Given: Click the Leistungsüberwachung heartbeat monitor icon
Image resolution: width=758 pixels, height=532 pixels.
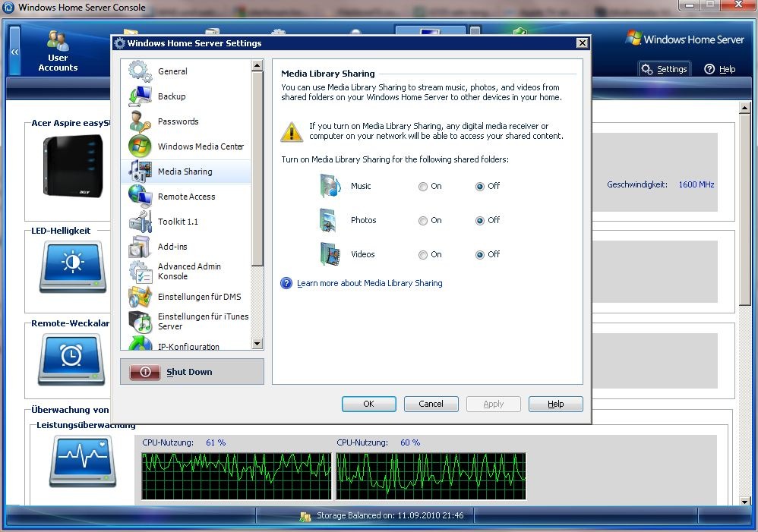Looking at the screenshot, I should (83, 461).
